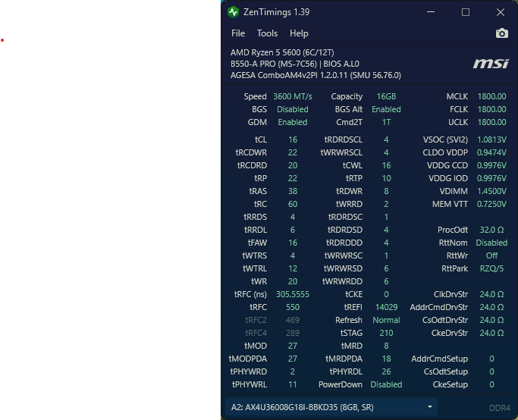Expand the A2 memory module dropdown
The image size is (518, 420).
pyautogui.click(x=331, y=407)
